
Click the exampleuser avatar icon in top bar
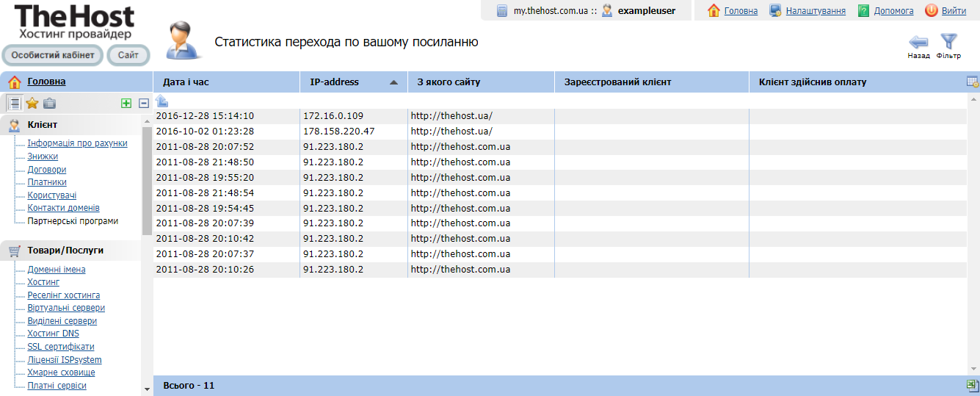coord(607,10)
